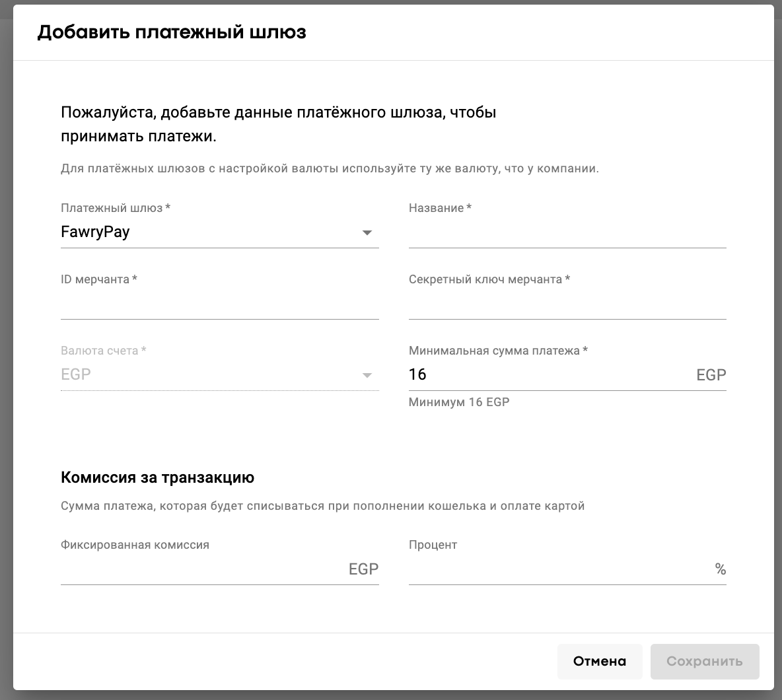Focus the Фиксированная комиссия input field
Screen dimensions: 782x700
click(201, 569)
